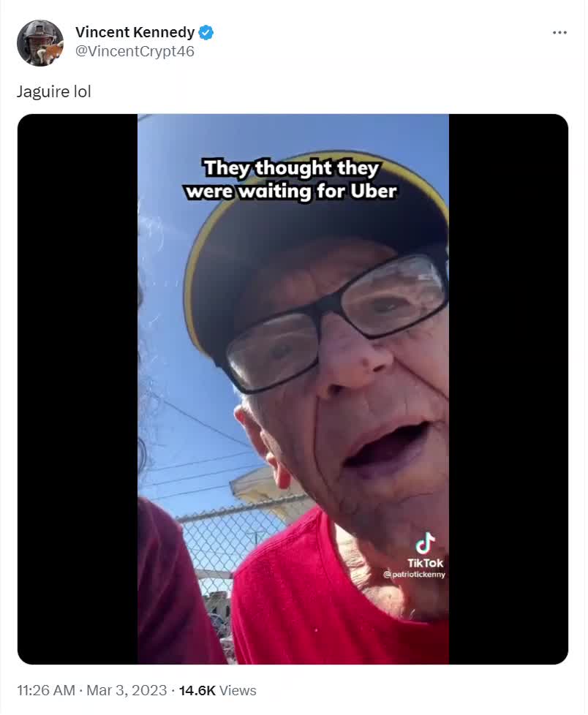Open Vincent Kennedy's profile avatar
This screenshot has width=588, height=715.
pos(40,43)
